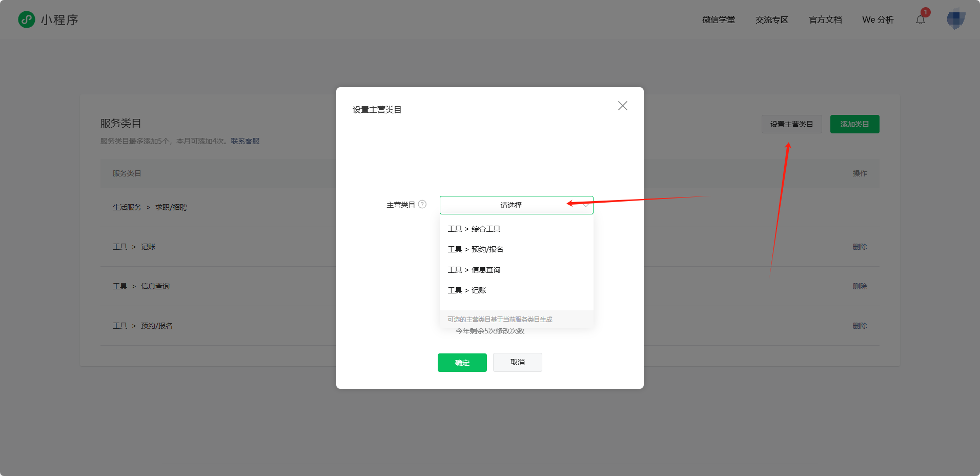Close the 设置主营类目 dialog with the X
980x476 pixels.
point(622,106)
